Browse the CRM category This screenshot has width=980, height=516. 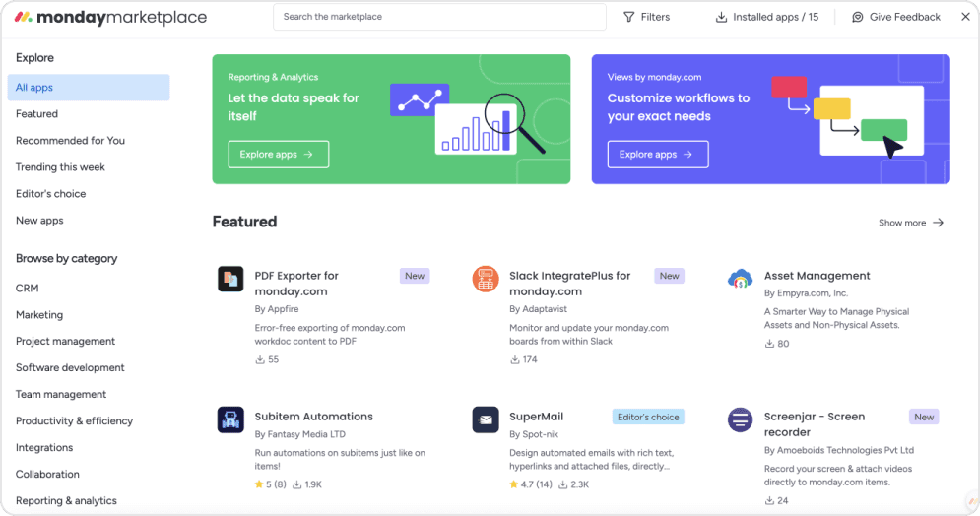pos(27,288)
